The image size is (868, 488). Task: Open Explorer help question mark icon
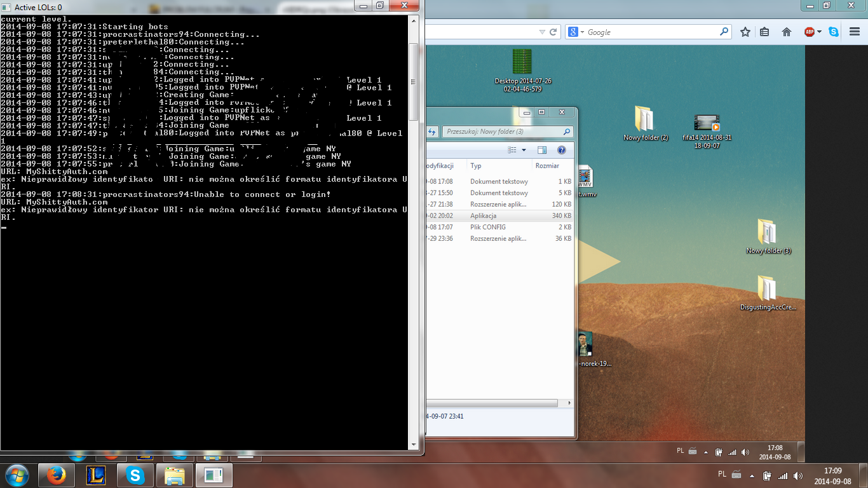[562, 150]
